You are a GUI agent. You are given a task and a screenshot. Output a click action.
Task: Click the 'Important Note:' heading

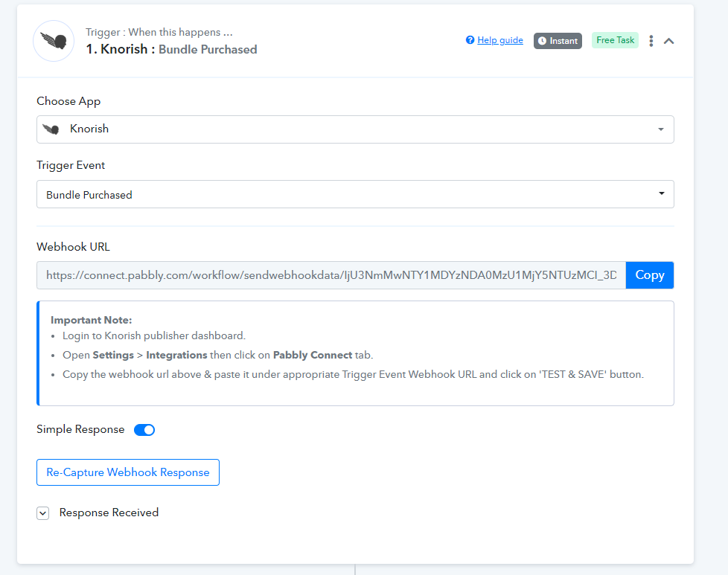(91, 320)
